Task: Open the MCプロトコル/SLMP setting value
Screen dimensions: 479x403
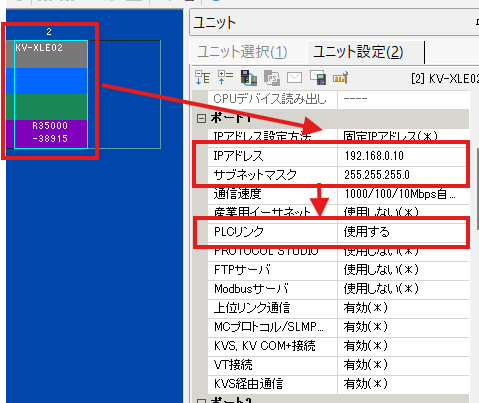Action: [x=366, y=326]
